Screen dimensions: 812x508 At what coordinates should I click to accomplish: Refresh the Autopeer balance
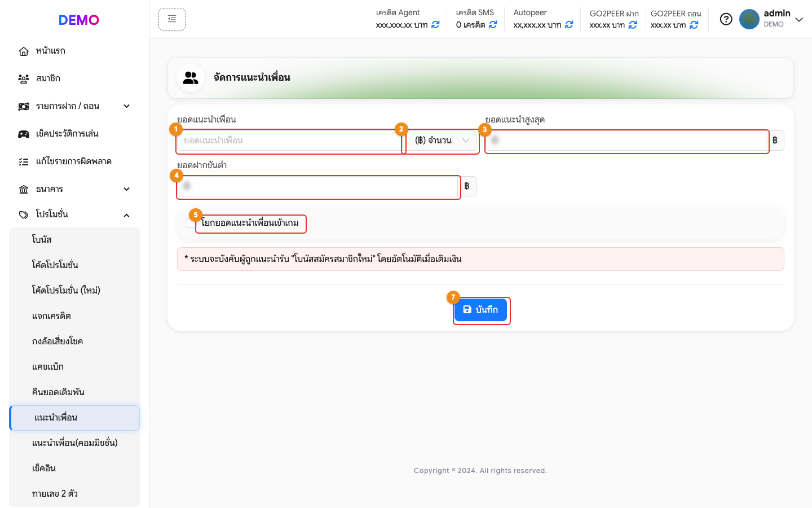point(569,25)
